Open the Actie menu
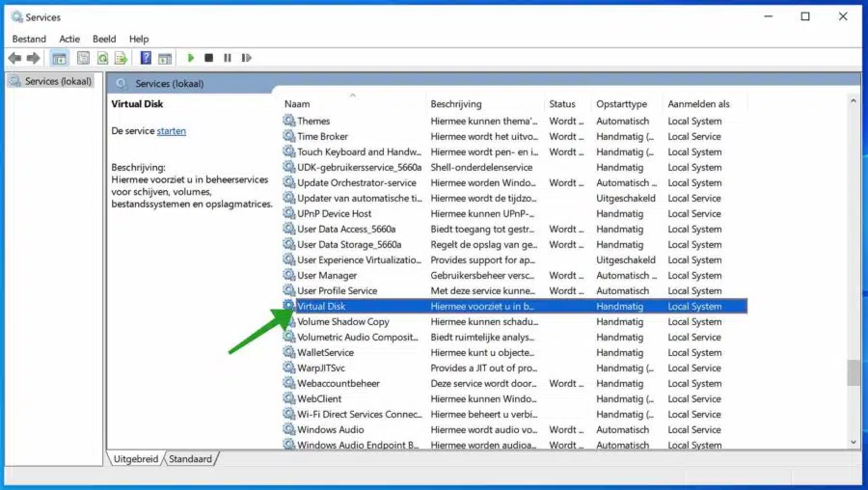This screenshot has width=868, height=490. pyautogui.click(x=69, y=39)
